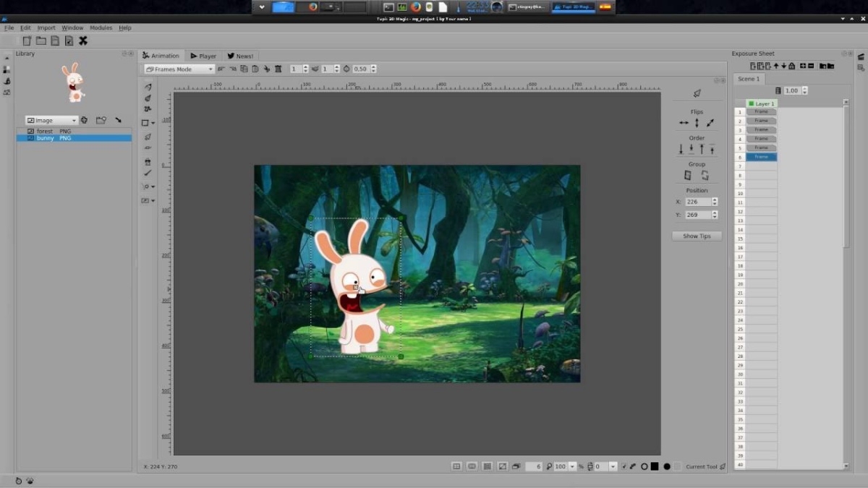The width and height of the screenshot is (868, 488).
Task: Click the plus icon in Exposure Sheet toolbar
Action: 803,66
